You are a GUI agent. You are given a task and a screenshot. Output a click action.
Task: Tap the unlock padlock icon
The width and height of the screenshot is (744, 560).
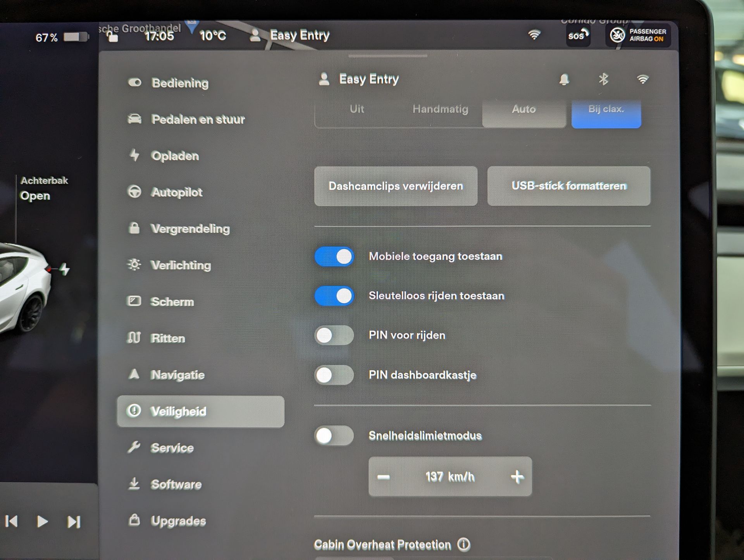pyautogui.click(x=113, y=37)
